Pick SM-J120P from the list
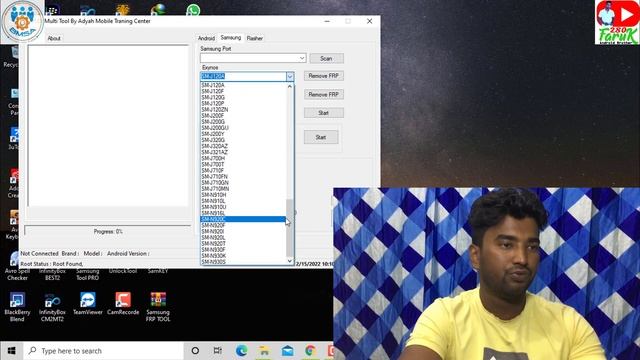Screen dimensions: 640x360 click(x=243, y=104)
